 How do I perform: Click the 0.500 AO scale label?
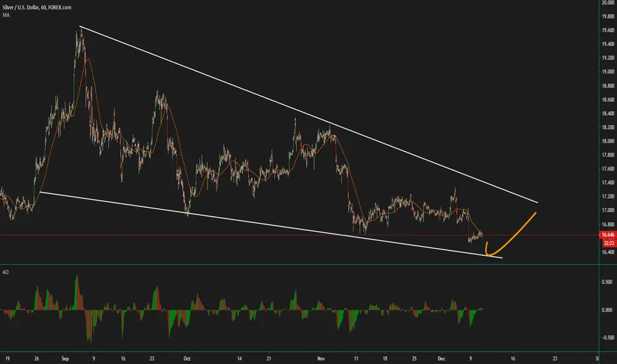point(607,282)
